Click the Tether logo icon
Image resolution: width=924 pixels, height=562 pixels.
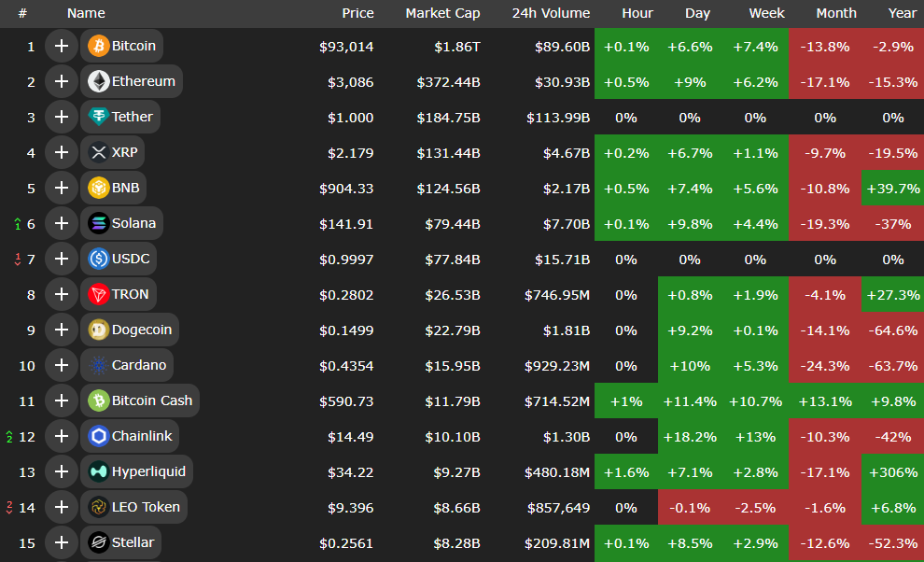(x=98, y=117)
